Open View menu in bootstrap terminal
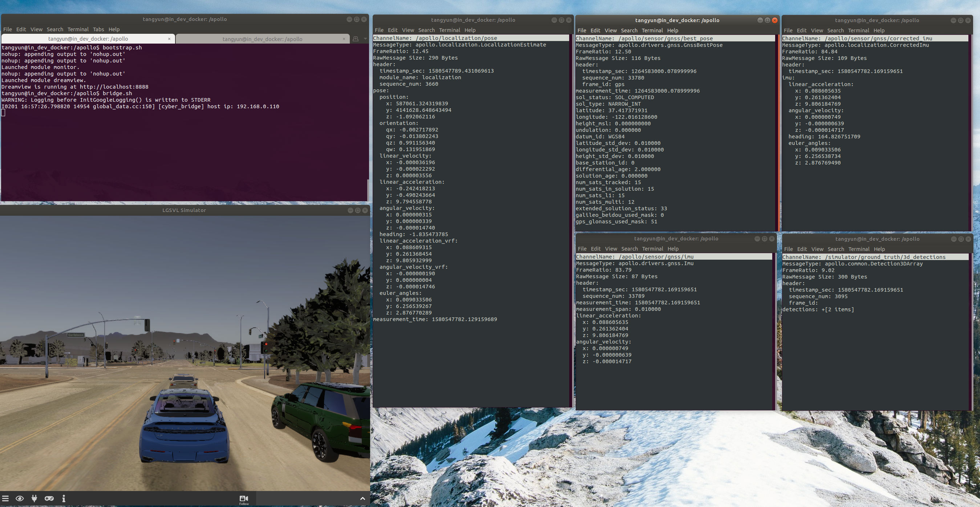Screen dimensions: 980x507 pyautogui.click(x=37, y=29)
